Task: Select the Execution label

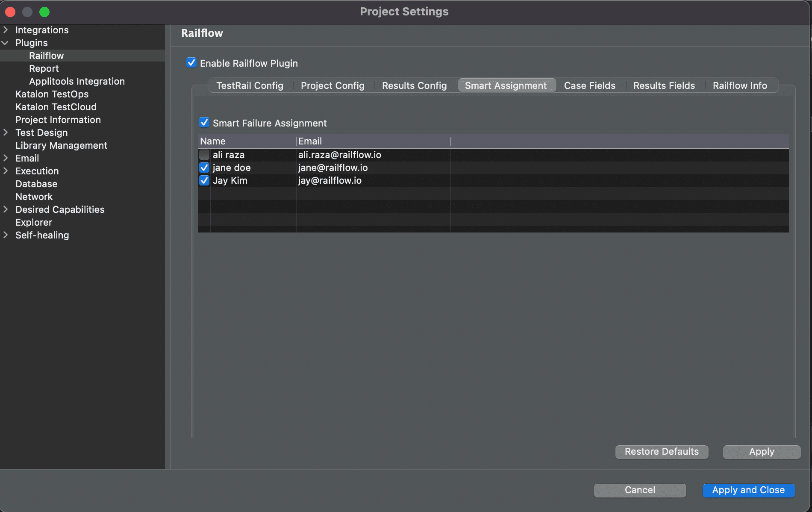Action: point(37,171)
